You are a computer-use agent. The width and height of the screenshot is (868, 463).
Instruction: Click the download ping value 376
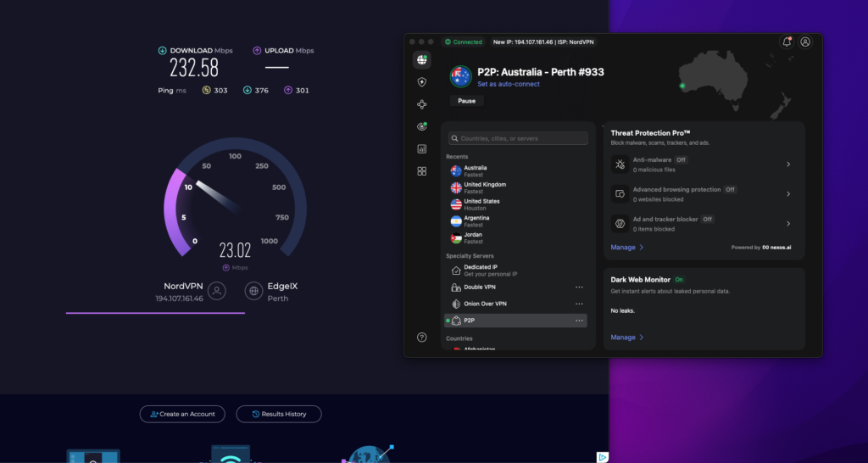pyautogui.click(x=262, y=90)
